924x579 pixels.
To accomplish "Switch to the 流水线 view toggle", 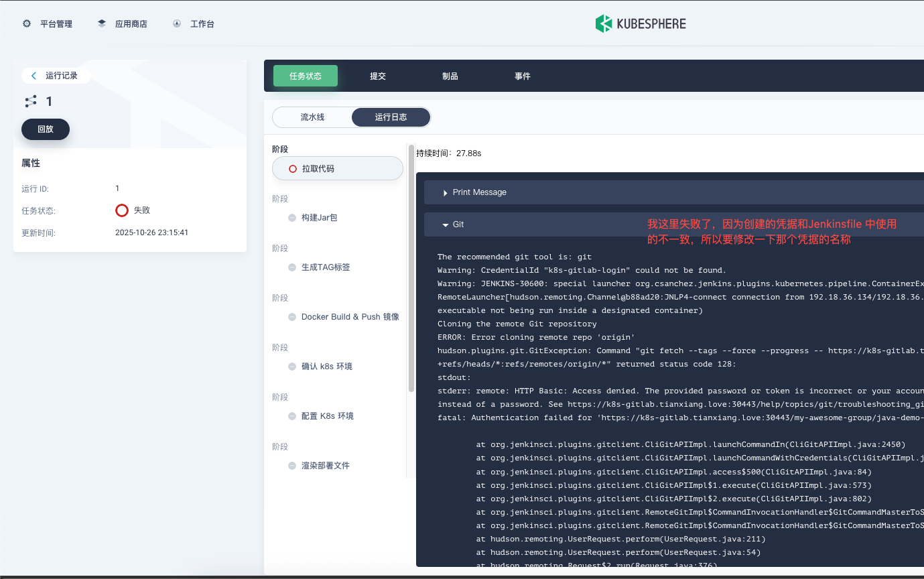I will tap(312, 117).
